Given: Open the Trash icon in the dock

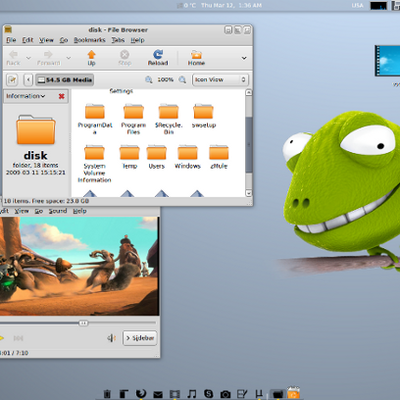Looking at the screenshot, I should coord(107,394).
